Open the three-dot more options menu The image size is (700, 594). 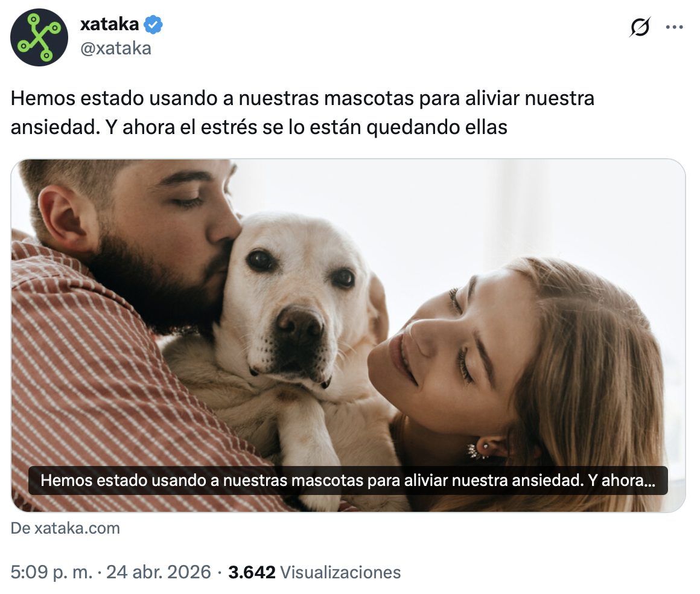(x=674, y=27)
